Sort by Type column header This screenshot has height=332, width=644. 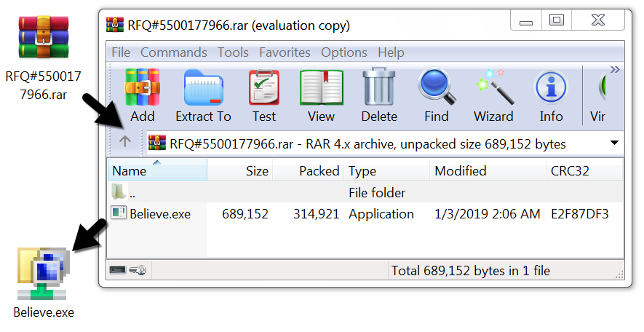coord(386,170)
